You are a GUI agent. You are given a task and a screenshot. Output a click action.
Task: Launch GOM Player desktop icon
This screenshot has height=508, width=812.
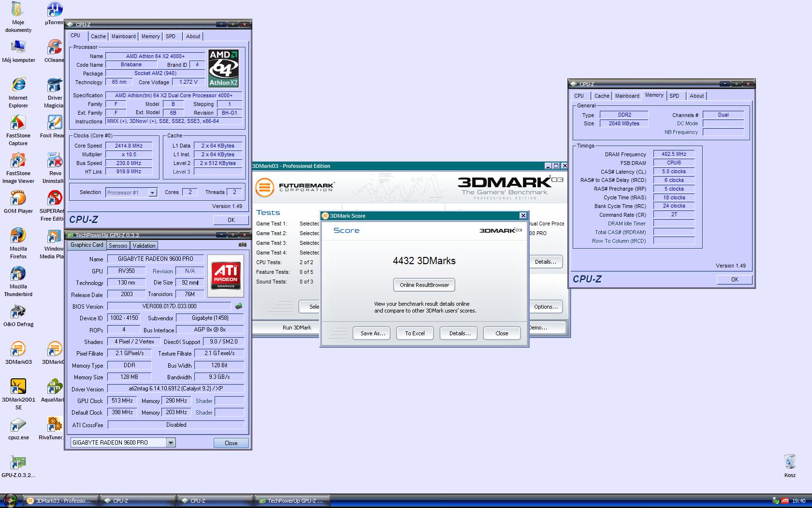click(x=18, y=202)
